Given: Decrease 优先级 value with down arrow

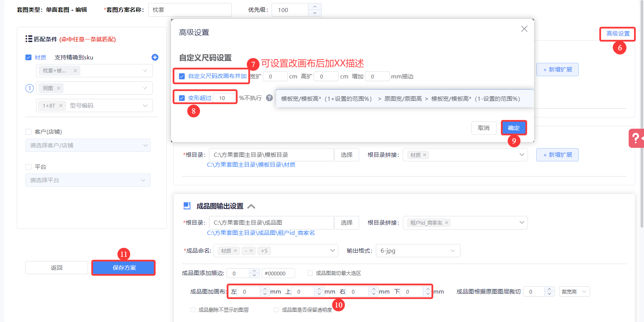Looking at the screenshot, I should coord(315,13).
